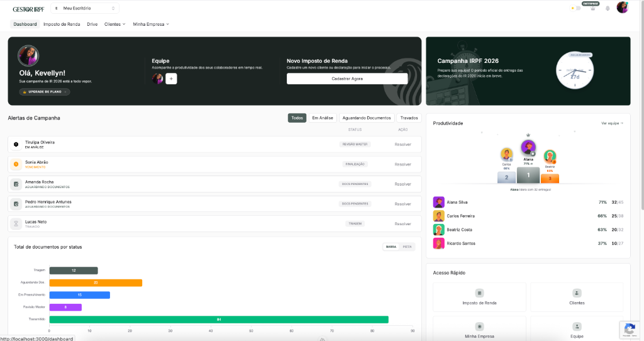The width and height of the screenshot is (644, 341).
Task: Expand the Minha Empresa dropdown menu
Action: click(151, 25)
